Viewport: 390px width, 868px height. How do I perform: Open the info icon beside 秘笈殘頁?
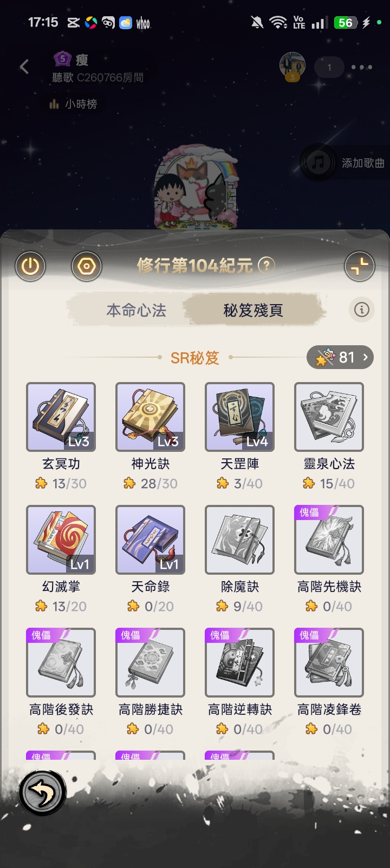point(362,310)
